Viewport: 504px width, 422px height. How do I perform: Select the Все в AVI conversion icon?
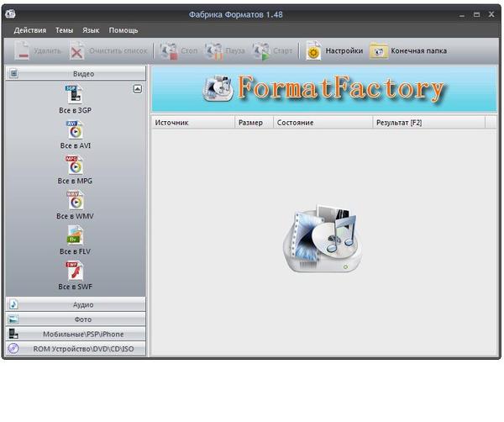coord(75,130)
